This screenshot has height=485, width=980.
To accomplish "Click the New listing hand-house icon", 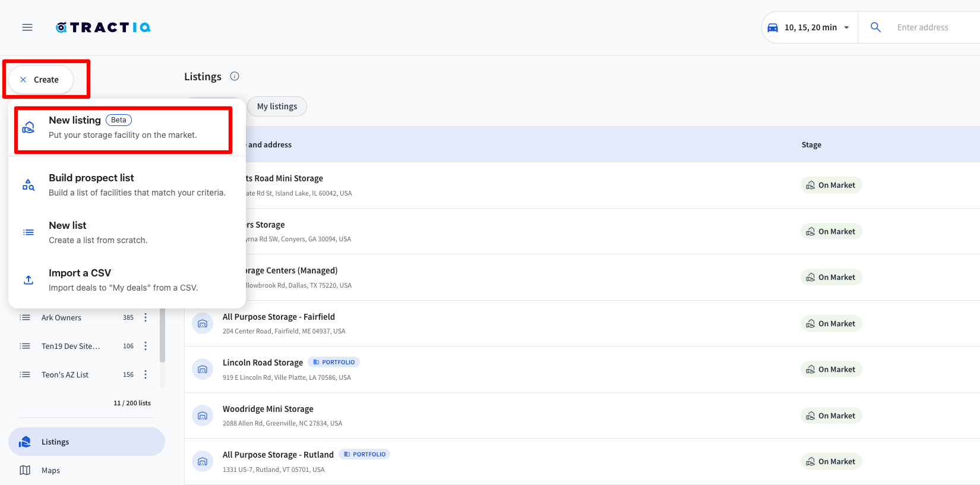I will 29,127.
